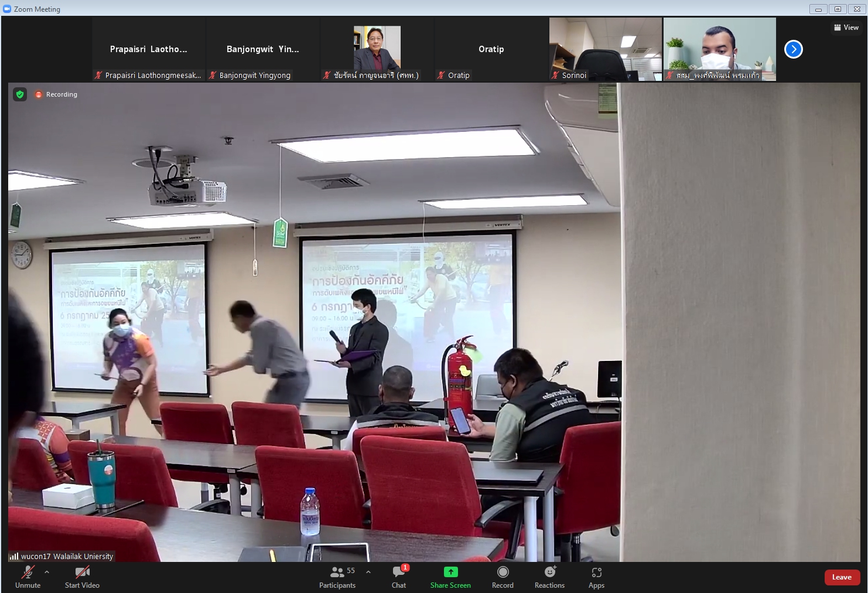Image resolution: width=868 pixels, height=593 pixels.
Task: Maximize the Zoom Meeting window
Action: click(x=838, y=9)
